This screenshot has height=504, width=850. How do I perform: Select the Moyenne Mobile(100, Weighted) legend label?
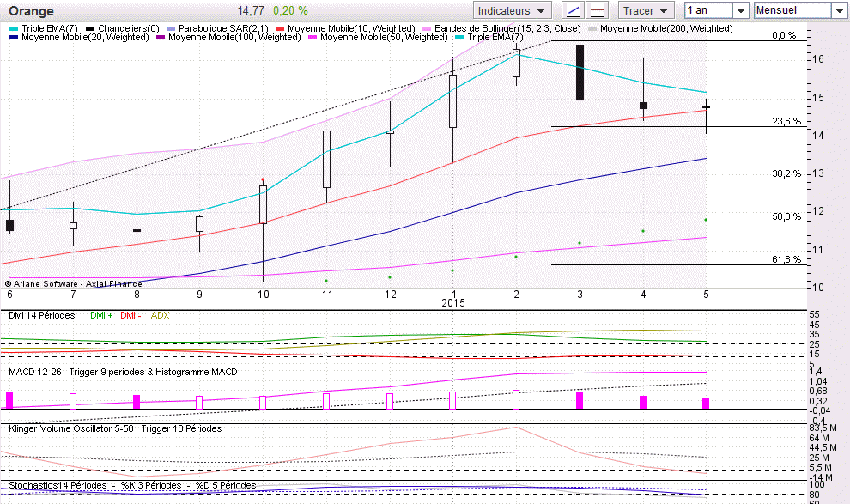pyautogui.click(x=234, y=37)
